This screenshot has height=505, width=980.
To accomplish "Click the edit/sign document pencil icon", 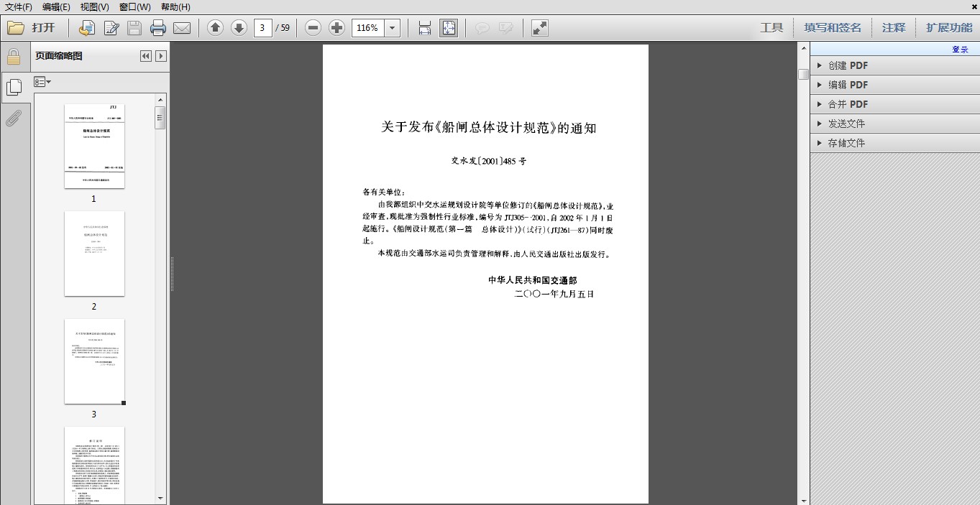I will click(111, 28).
